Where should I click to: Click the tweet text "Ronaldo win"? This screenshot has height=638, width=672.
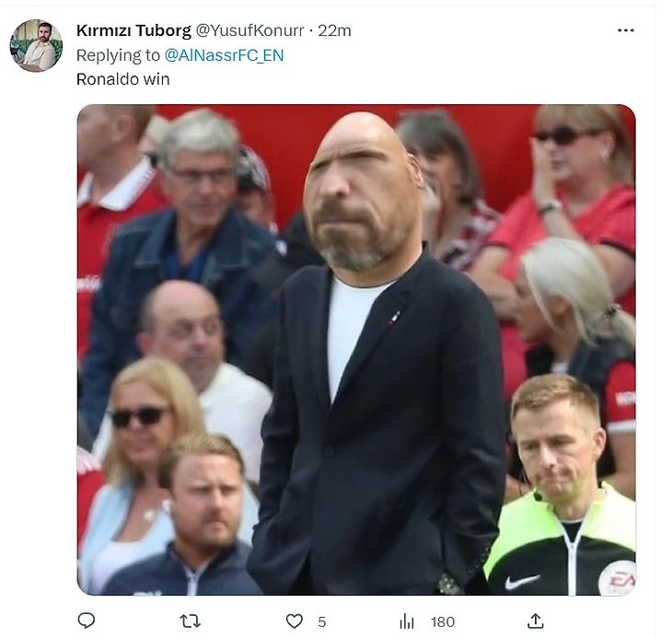click(x=123, y=79)
